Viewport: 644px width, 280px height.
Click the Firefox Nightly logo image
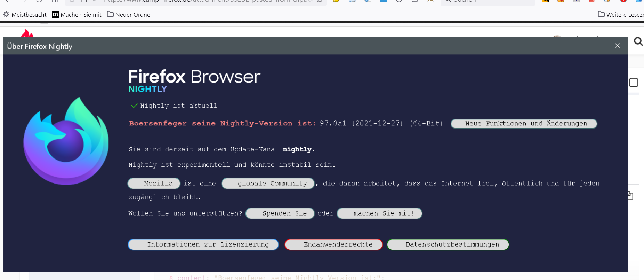tap(66, 141)
